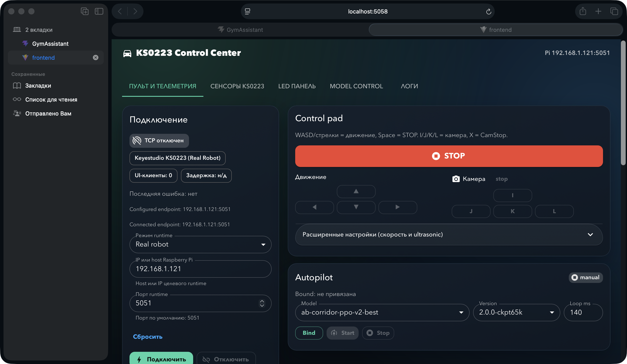Click the car logo icon
627x364 pixels.
pos(127,53)
